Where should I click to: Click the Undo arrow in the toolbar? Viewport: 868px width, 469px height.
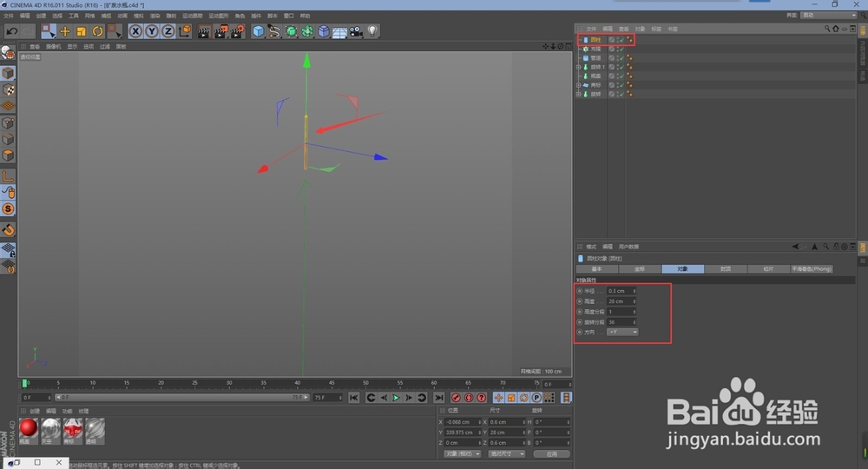(x=11, y=31)
